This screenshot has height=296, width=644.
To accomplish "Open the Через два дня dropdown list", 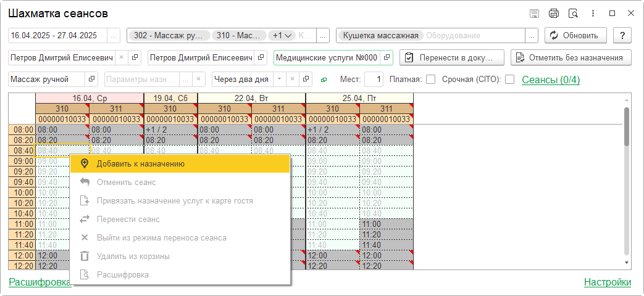I will click(x=279, y=79).
